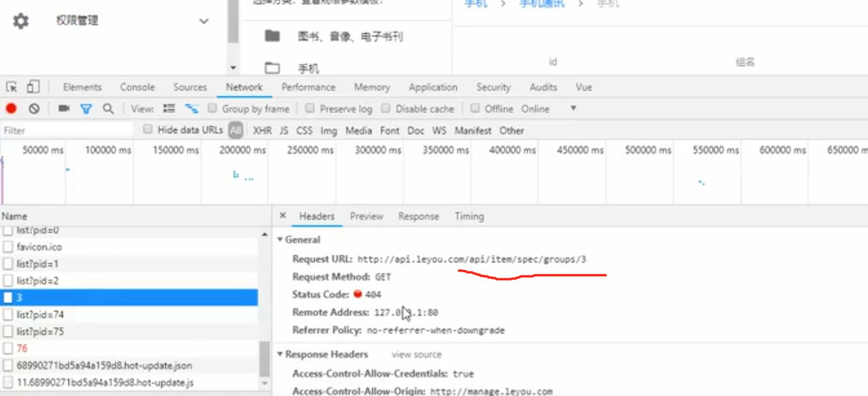
Task: Open the Preview tab for the request
Action: tap(367, 216)
